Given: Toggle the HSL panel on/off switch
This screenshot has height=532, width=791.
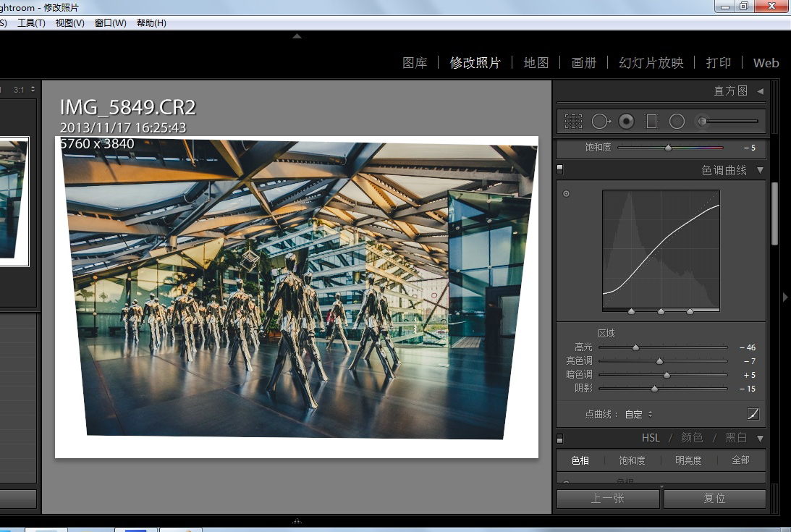Looking at the screenshot, I should click(560, 438).
